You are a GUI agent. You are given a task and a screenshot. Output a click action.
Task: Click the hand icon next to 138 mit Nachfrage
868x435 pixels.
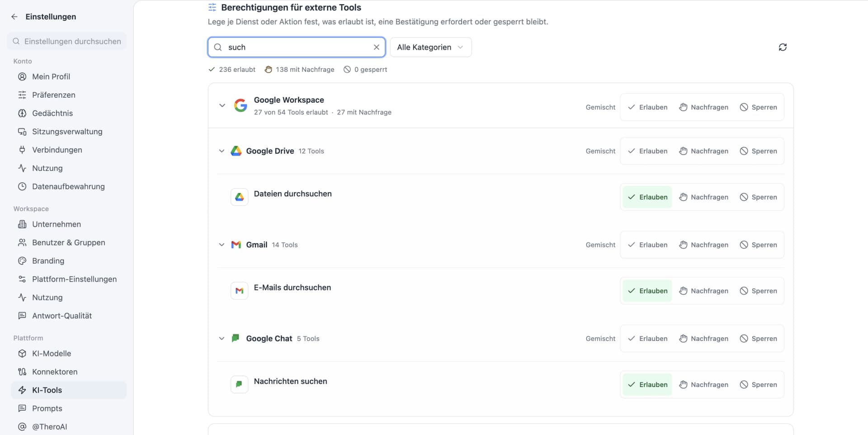click(x=268, y=69)
